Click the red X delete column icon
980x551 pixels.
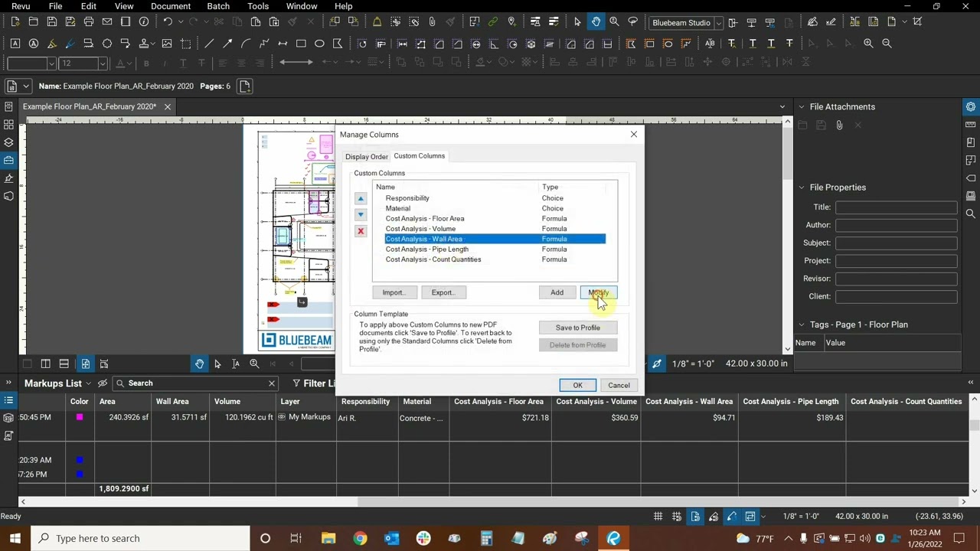point(361,231)
